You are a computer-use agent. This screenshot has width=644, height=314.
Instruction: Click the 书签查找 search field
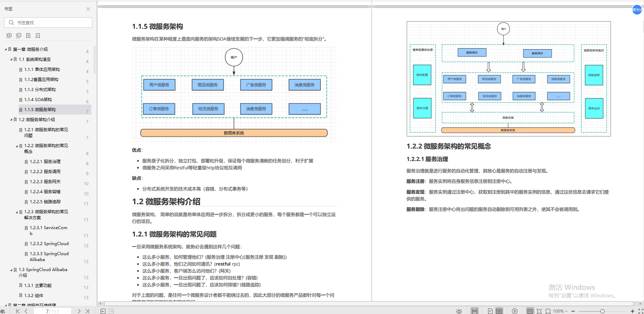point(48,23)
